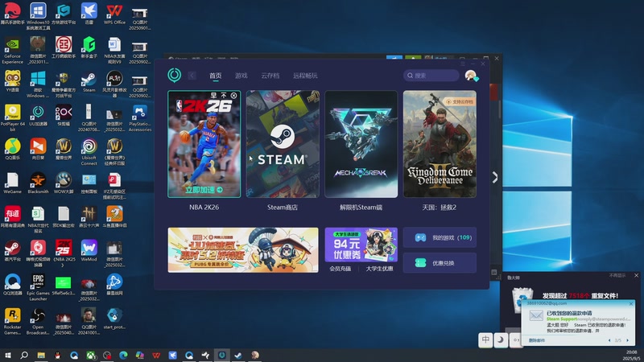644x362 pixels.
Task: Select the YY语音 desktop icon
Action: 12,81
